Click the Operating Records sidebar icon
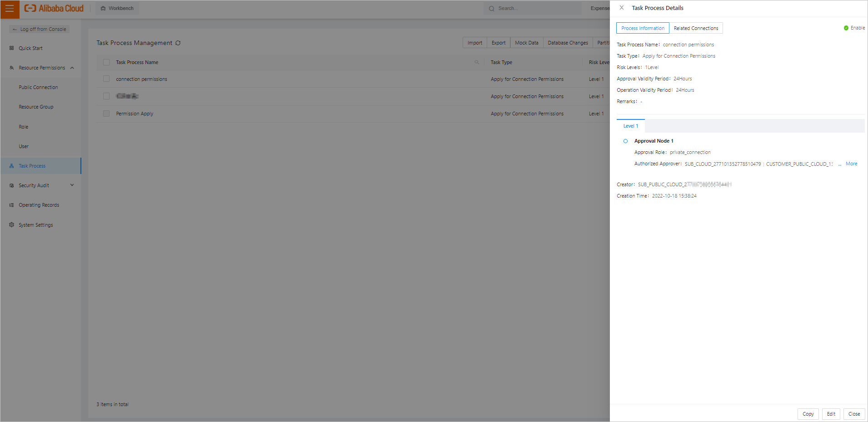The image size is (868, 422). click(12, 205)
